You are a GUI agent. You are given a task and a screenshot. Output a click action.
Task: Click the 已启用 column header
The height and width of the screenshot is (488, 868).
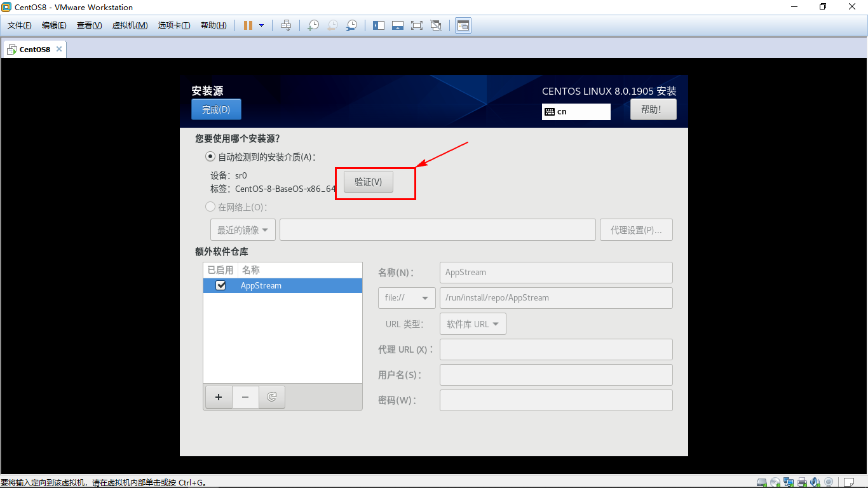click(220, 270)
